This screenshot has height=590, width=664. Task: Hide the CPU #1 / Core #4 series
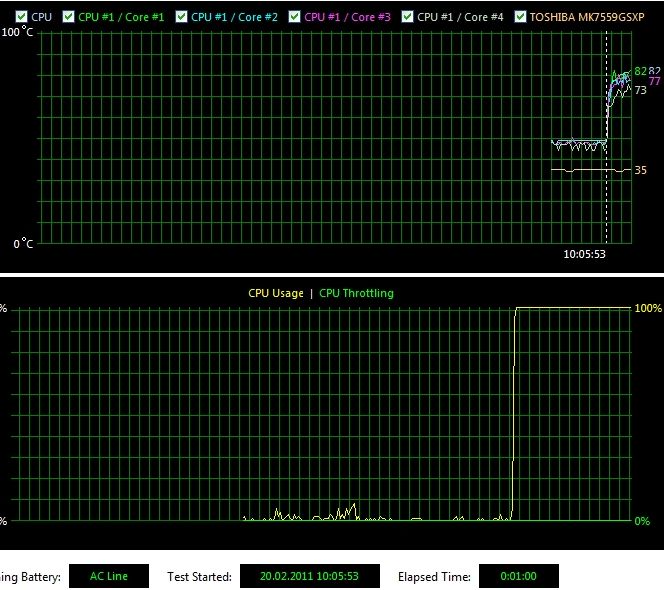tap(407, 17)
